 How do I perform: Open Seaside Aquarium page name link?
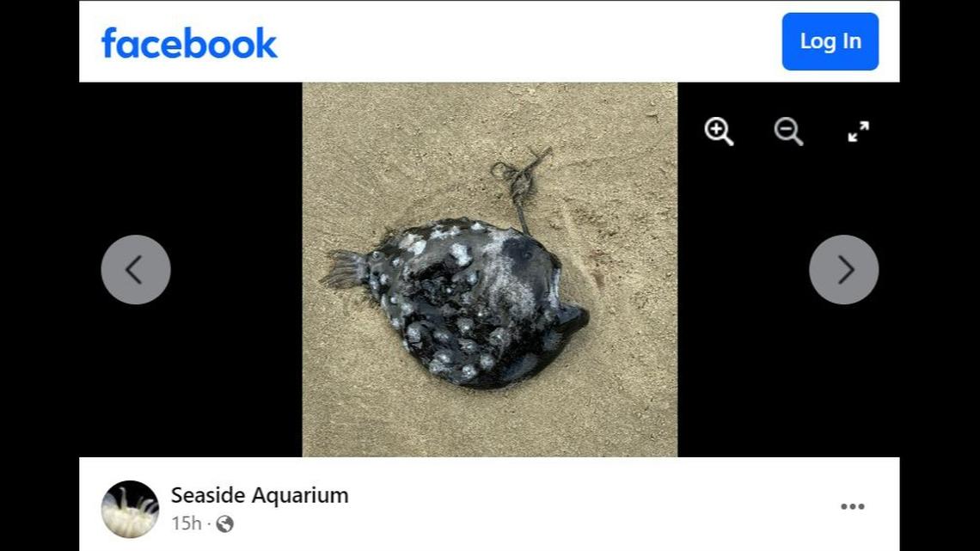pyautogui.click(x=260, y=495)
